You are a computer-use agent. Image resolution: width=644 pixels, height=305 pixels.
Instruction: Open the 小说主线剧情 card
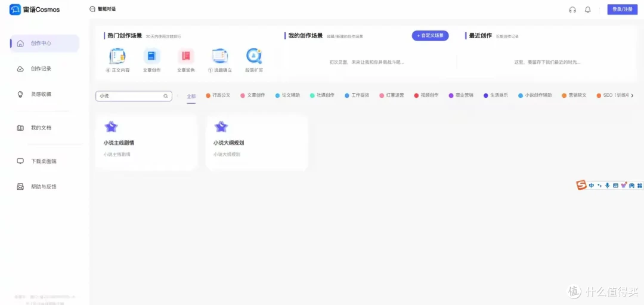coord(146,143)
